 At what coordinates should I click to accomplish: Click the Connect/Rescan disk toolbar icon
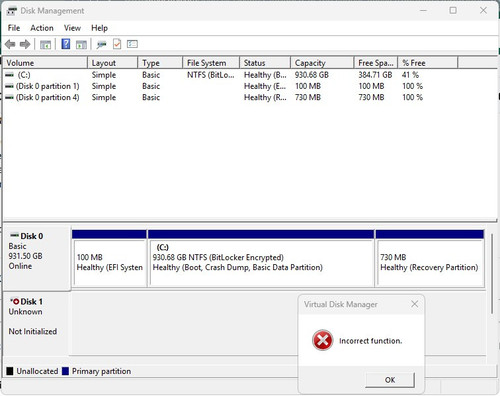tap(101, 44)
